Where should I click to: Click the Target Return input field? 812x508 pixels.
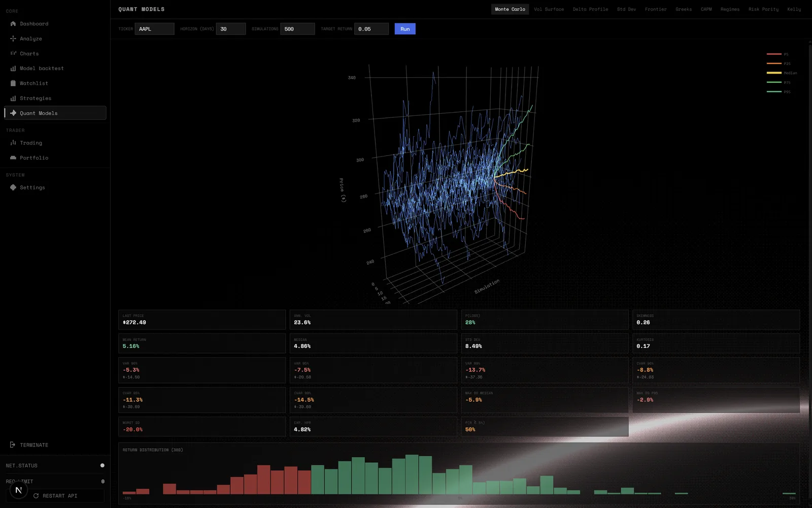pyautogui.click(x=371, y=29)
